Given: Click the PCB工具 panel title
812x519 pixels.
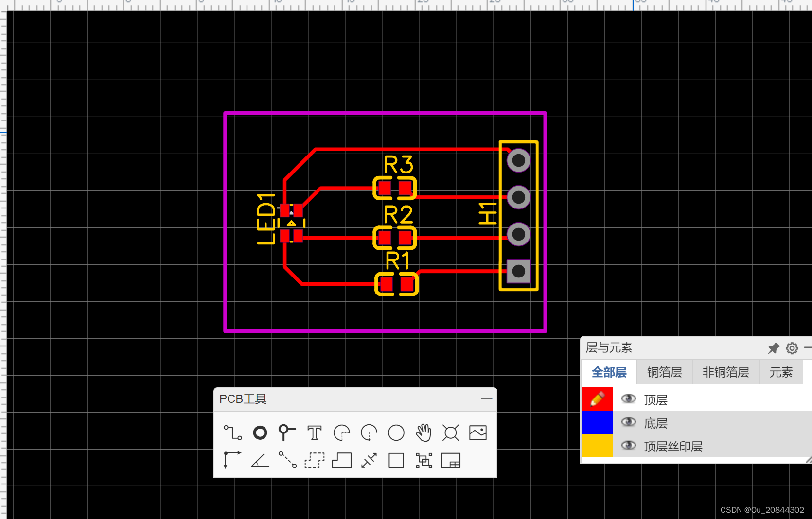Looking at the screenshot, I should pyautogui.click(x=243, y=399).
